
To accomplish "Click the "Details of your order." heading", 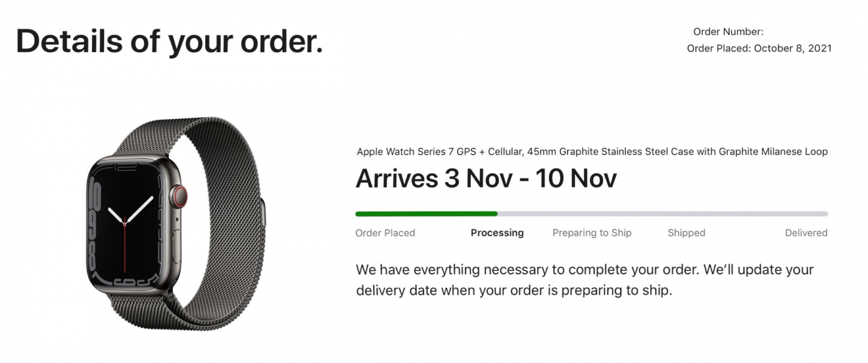I will pyautogui.click(x=169, y=42).
